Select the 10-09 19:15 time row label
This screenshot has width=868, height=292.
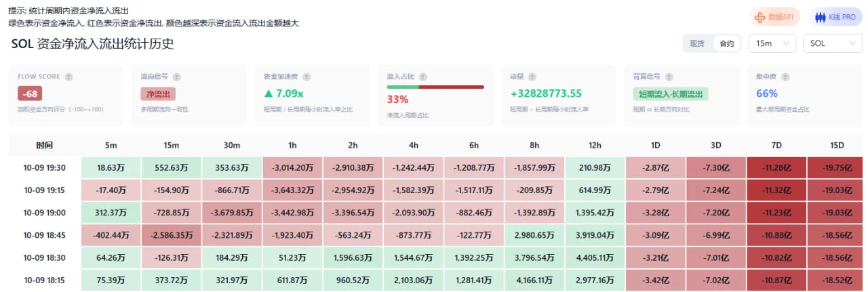[45, 190]
